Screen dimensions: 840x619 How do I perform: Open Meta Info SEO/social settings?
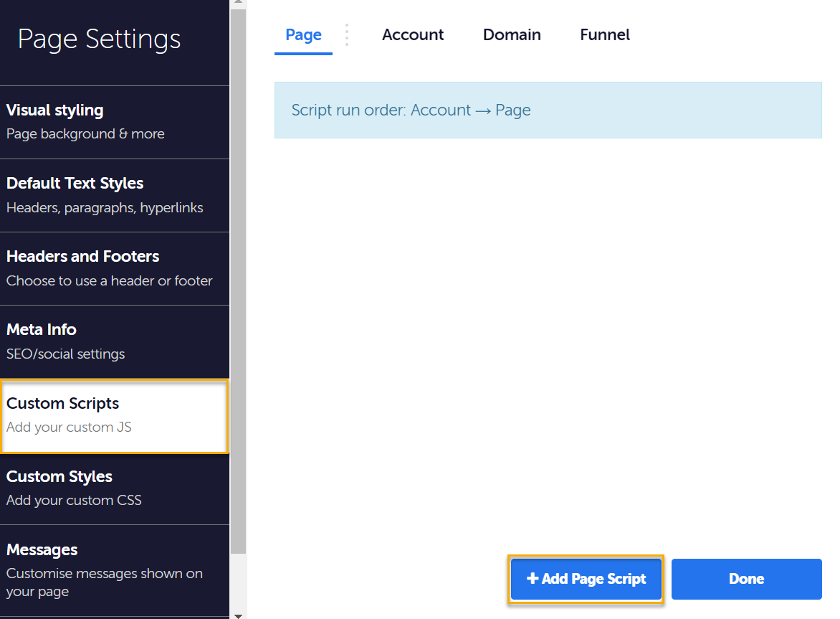115,341
